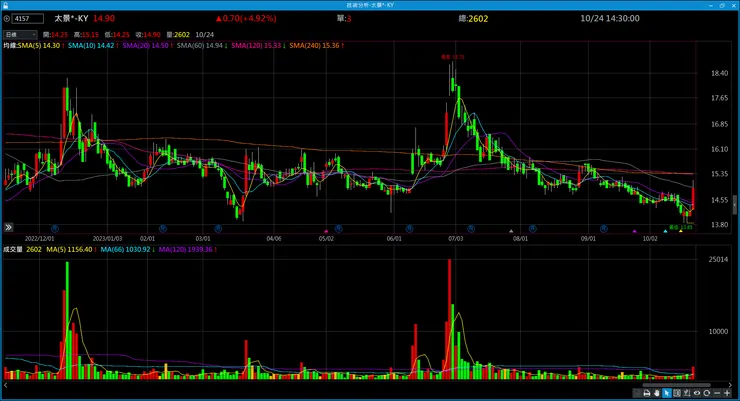The width and height of the screenshot is (740, 401).
Task: Open the 日線 period dropdown
Action: click(x=20, y=34)
